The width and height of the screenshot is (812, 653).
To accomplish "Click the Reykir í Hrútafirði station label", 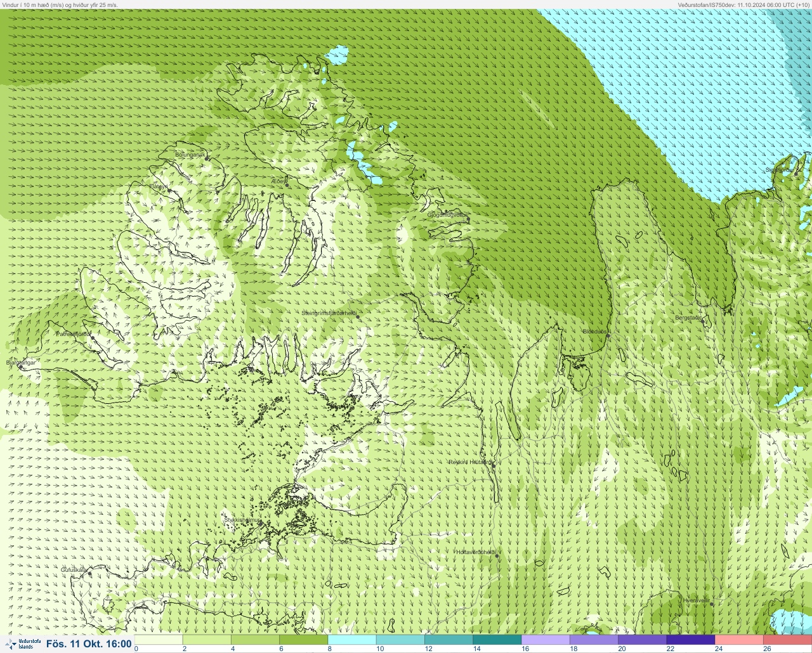I will click(470, 462).
